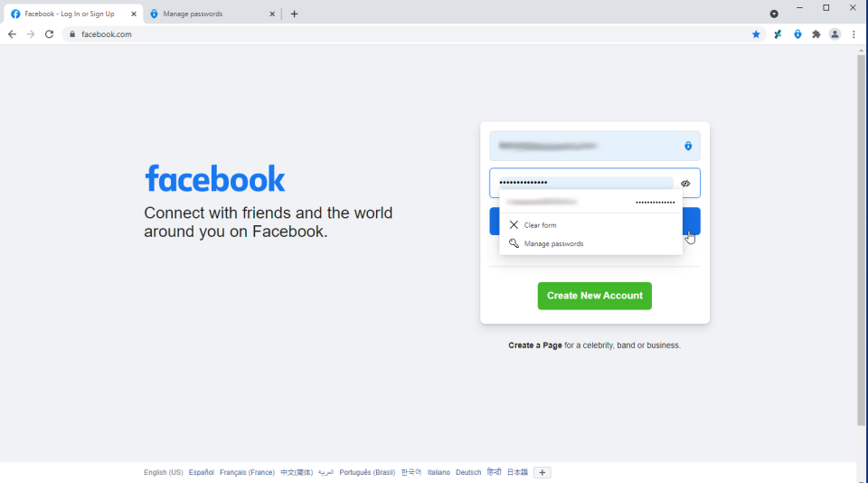The height and width of the screenshot is (483, 868).
Task: Switch language to Español
Action: pos(201,472)
